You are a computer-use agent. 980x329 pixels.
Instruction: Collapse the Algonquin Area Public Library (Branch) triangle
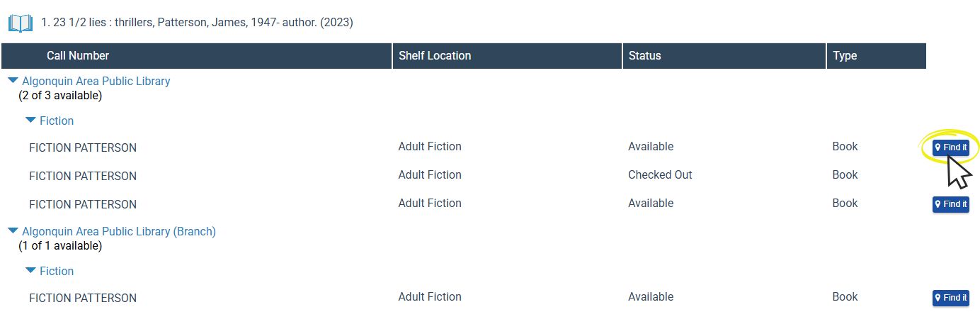[x=13, y=231]
